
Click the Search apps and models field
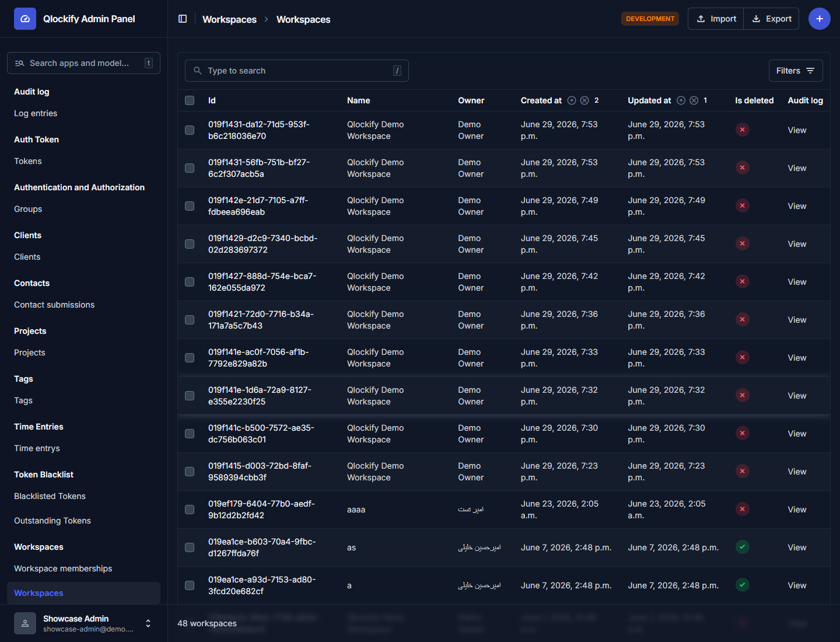point(83,63)
